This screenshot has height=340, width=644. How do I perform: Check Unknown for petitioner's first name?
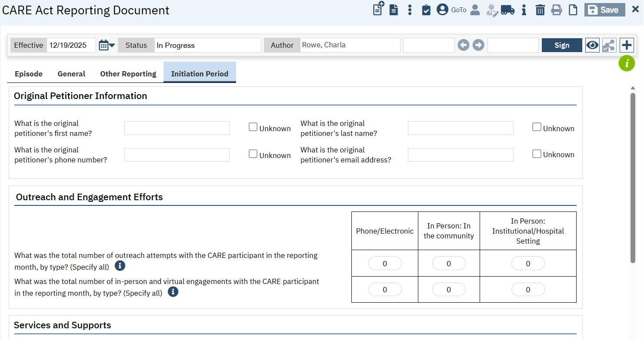tap(253, 127)
